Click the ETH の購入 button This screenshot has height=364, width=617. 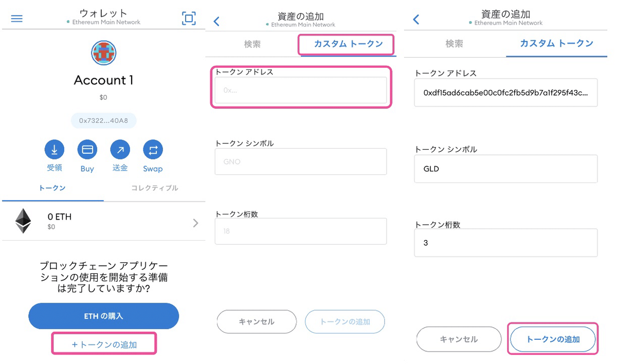point(103,316)
